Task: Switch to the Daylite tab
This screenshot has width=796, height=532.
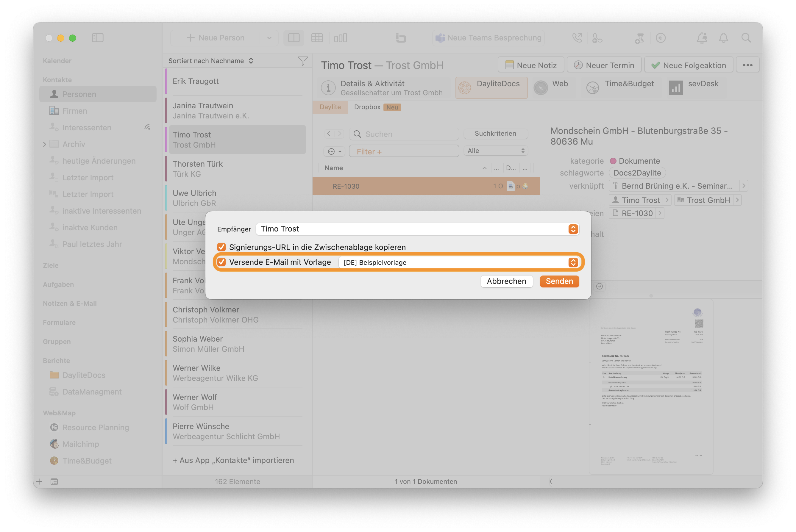Action: [x=330, y=107]
